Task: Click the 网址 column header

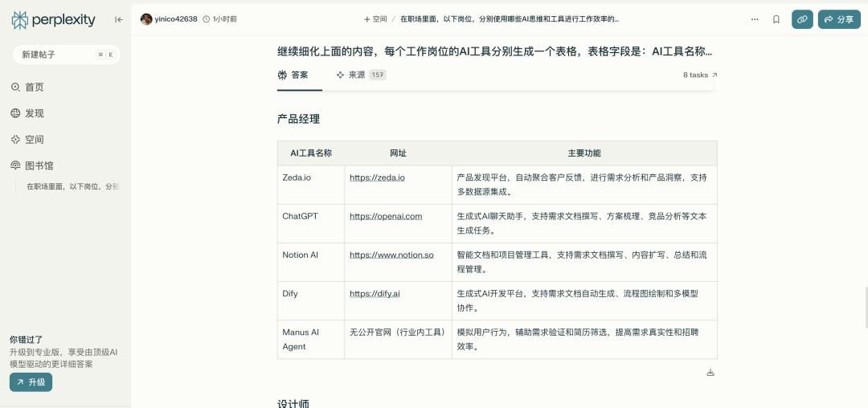Action: [398, 153]
